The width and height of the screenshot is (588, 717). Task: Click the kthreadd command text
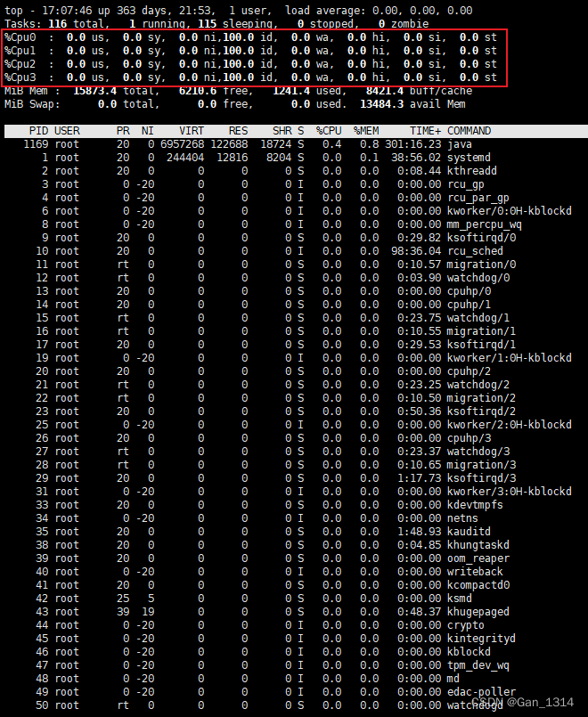pos(472,171)
